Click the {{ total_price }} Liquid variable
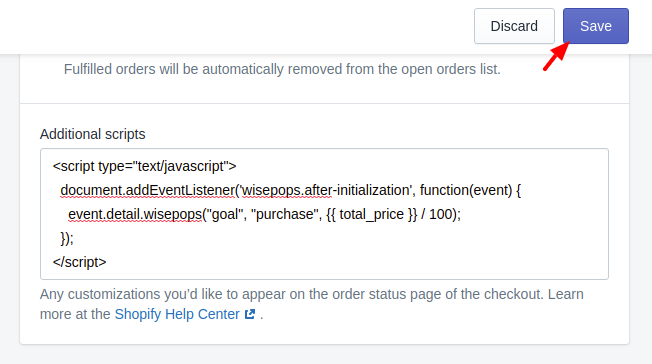The width and height of the screenshot is (652, 364). tap(371, 214)
